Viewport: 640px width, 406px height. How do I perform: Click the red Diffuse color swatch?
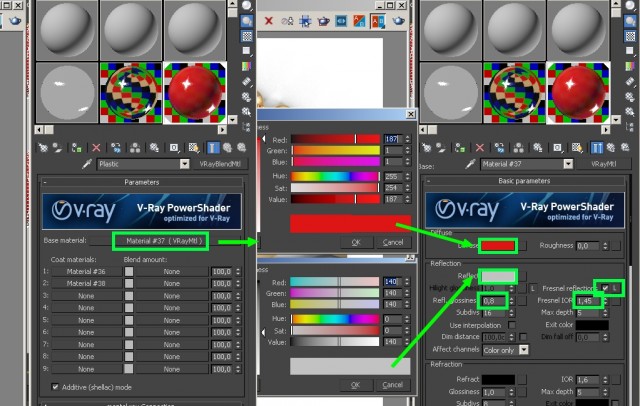tap(498, 246)
